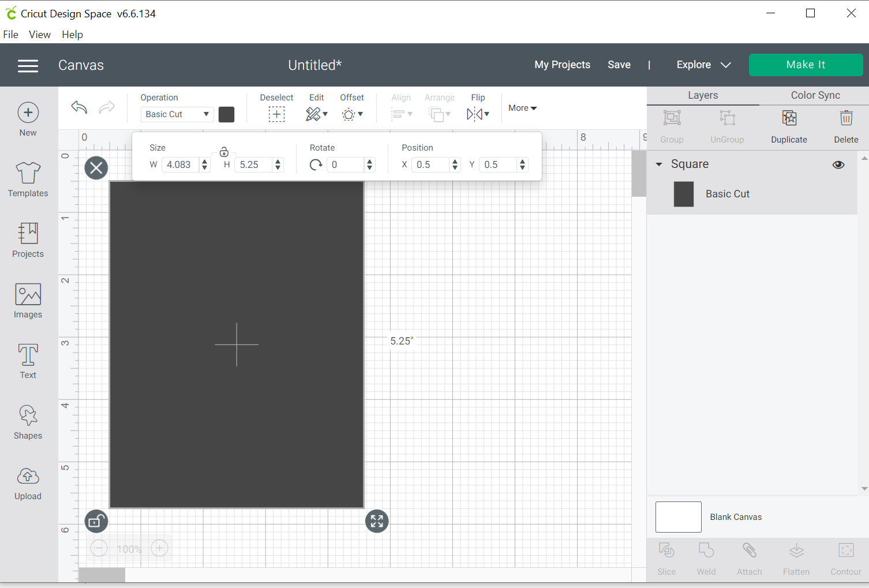Screen dimensions: 869x588
Task: Click the Flatten tool
Action: coord(796,559)
